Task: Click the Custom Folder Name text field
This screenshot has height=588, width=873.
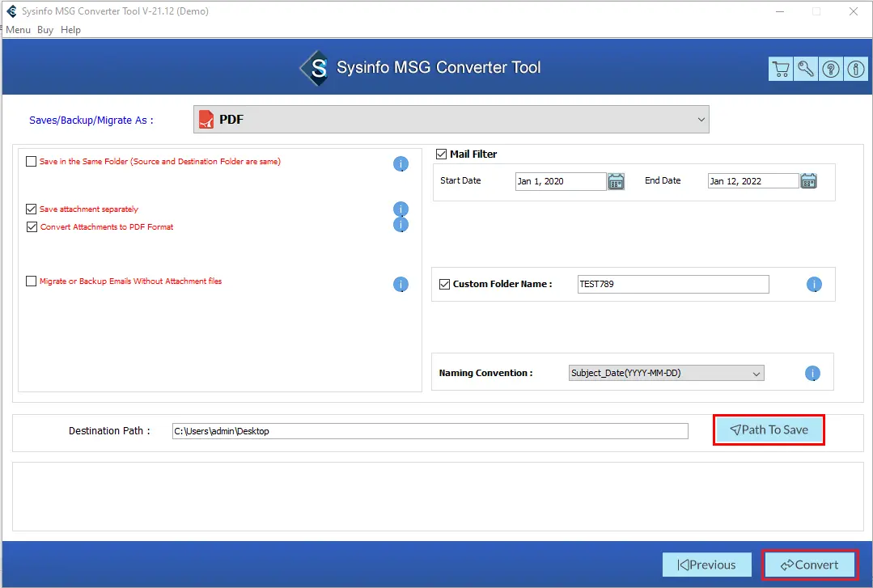Action: point(672,285)
